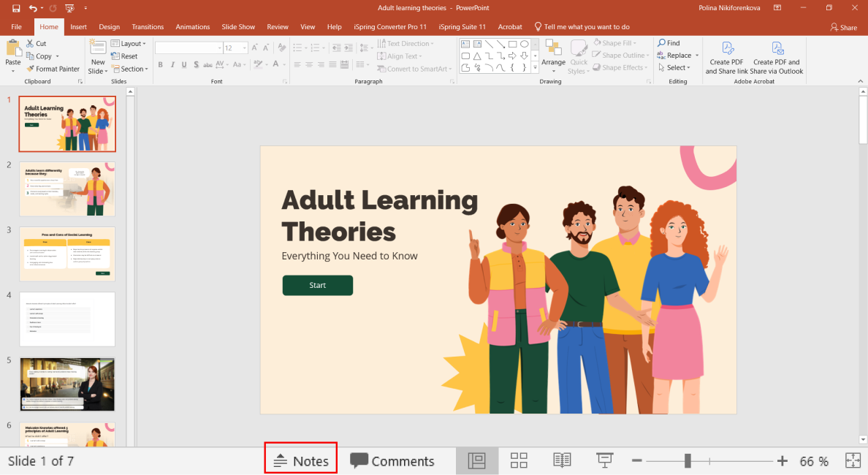Select slide 3 thumbnail Pros and Cons
This screenshot has height=475, width=868.
pyautogui.click(x=67, y=254)
